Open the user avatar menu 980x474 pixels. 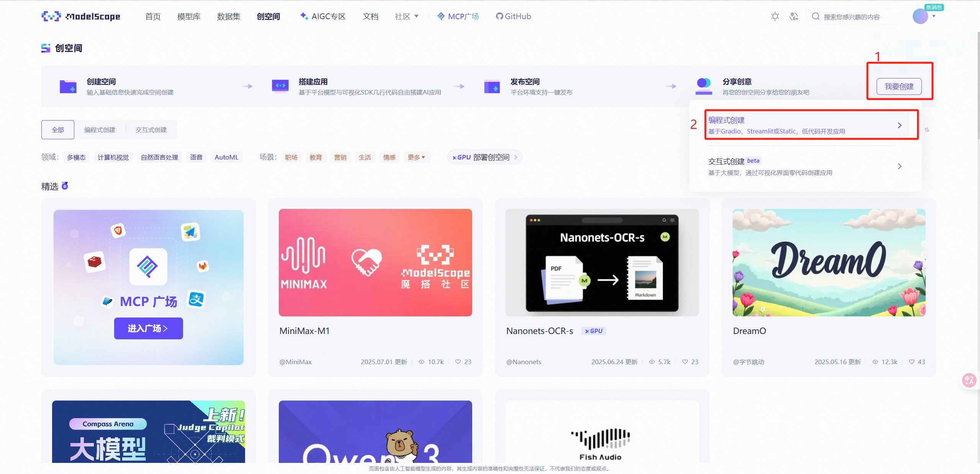tap(920, 16)
